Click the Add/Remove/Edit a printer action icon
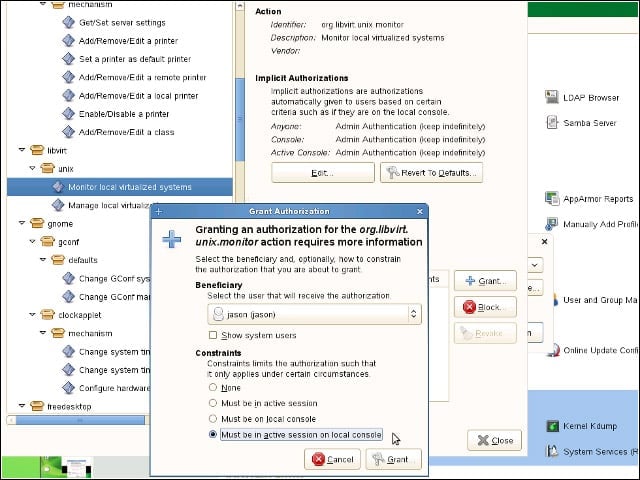 [68, 40]
